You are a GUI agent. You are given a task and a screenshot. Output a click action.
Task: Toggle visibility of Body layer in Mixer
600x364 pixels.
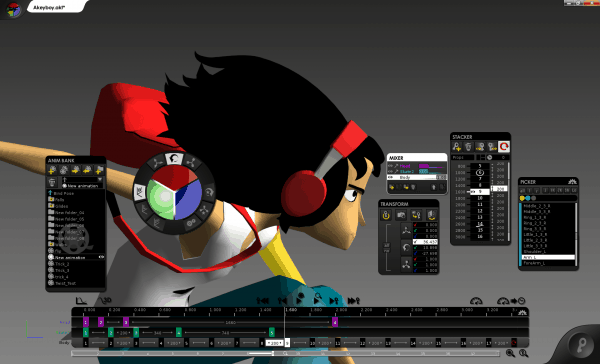(x=391, y=178)
